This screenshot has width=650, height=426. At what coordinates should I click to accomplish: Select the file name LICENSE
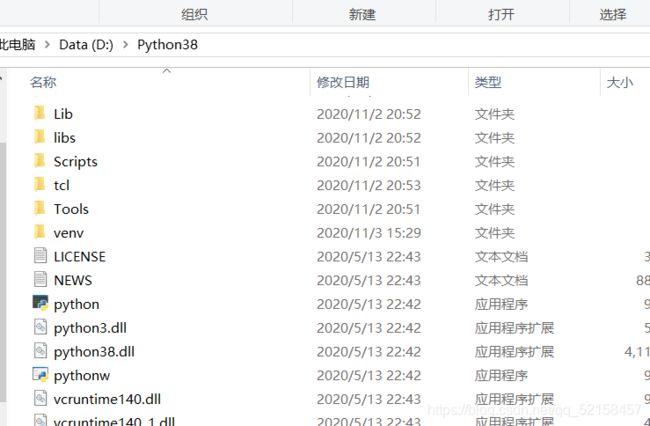pyautogui.click(x=80, y=256)
